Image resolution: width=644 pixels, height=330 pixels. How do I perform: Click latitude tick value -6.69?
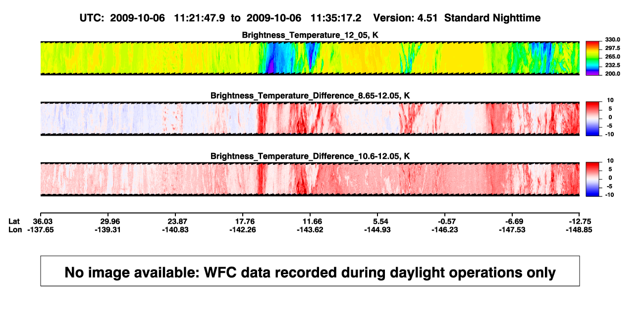click(x=513, y=221)
